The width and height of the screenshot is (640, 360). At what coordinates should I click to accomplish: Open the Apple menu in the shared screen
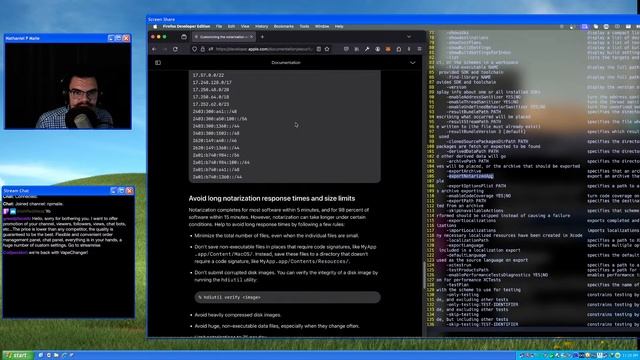point(155,27)
